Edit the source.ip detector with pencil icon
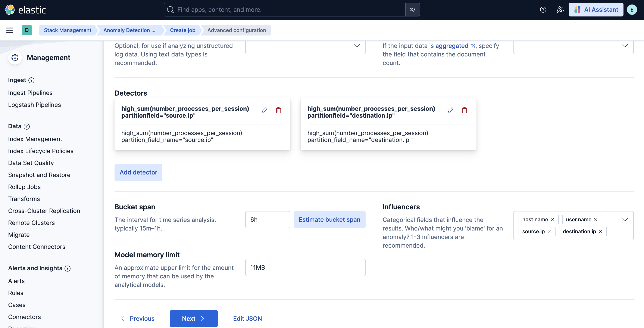 pos(265,110)
